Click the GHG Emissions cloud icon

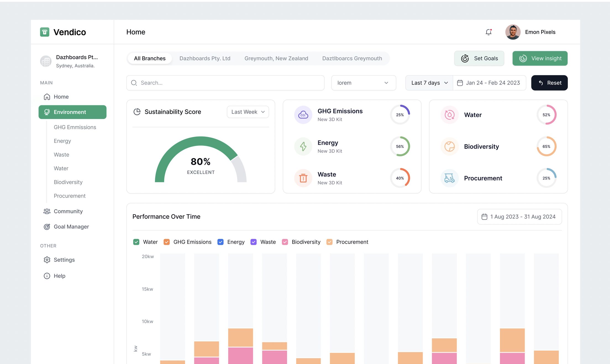[x=303, y=115]
